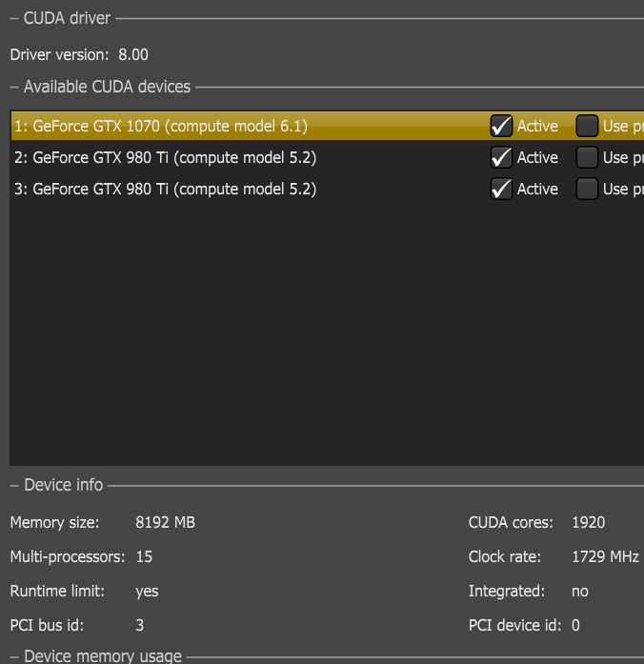
Task: Click the Multi-processors value 15
Action: (144, 556)
